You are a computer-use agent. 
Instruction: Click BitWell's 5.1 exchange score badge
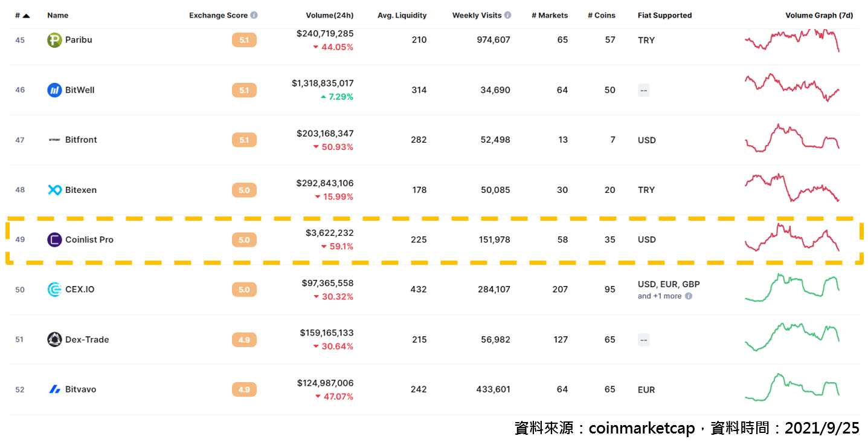pyautogui.click(x=244, y=90)
